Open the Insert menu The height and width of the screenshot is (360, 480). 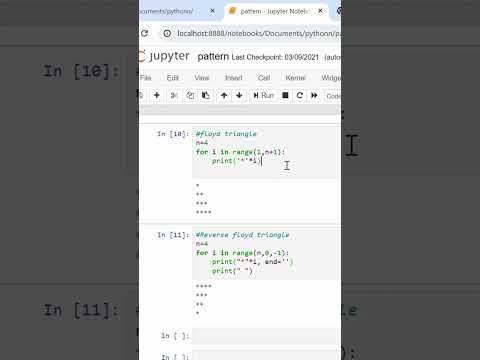(233, 78)
